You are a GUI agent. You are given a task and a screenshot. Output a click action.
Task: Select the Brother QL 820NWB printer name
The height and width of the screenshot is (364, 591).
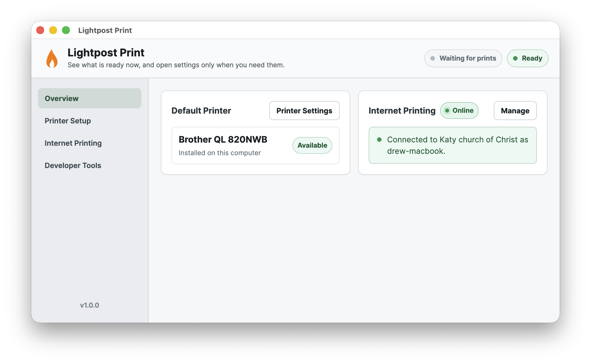223,139
